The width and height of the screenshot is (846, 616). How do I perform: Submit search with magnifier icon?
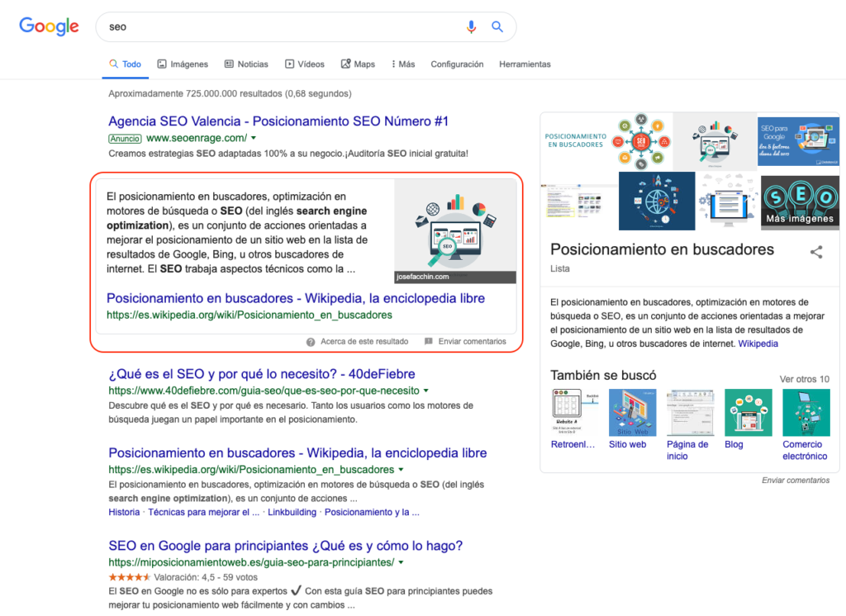(x=497, y=27)
